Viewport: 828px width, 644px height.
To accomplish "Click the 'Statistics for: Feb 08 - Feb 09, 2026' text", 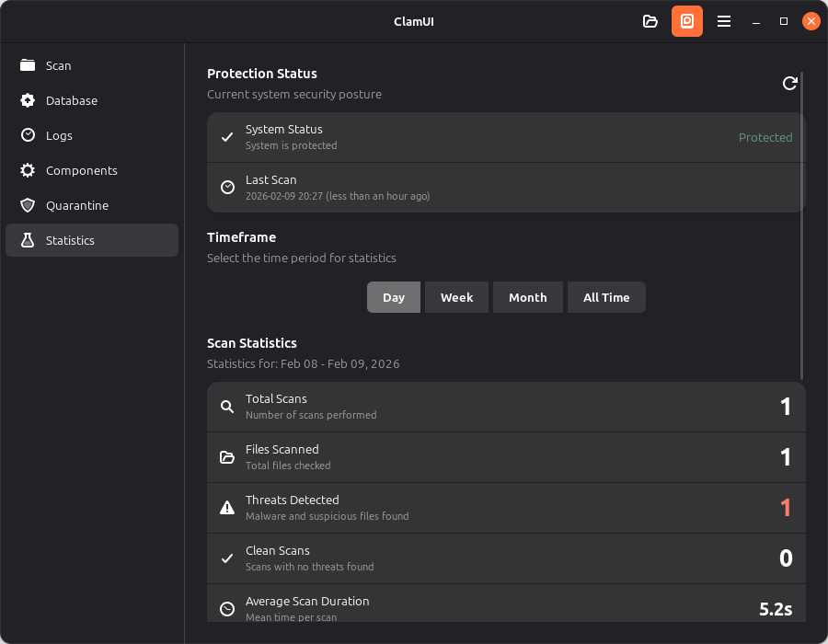I will coord(303,363).
